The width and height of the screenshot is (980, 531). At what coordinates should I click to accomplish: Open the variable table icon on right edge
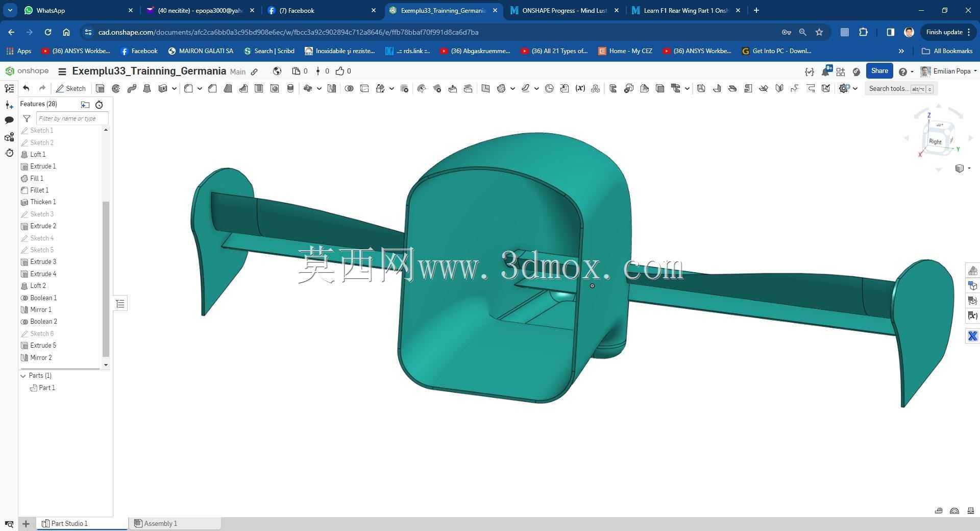[x=972, y=316]
